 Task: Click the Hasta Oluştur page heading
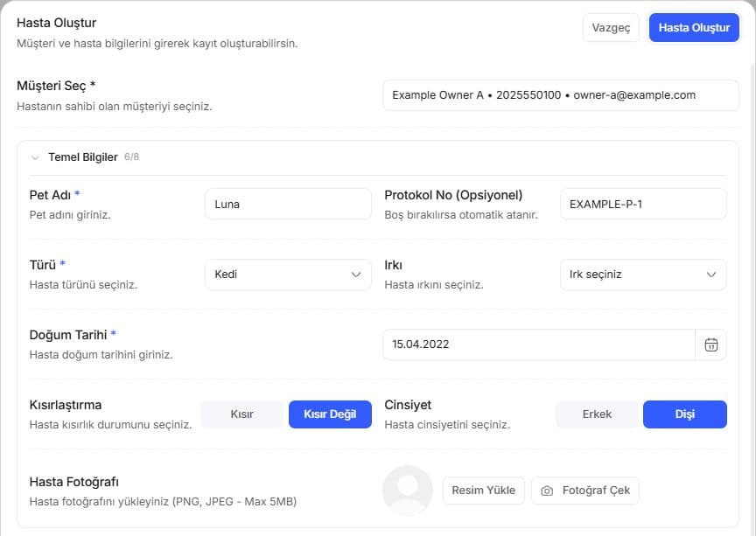click(x=56, y=23)
